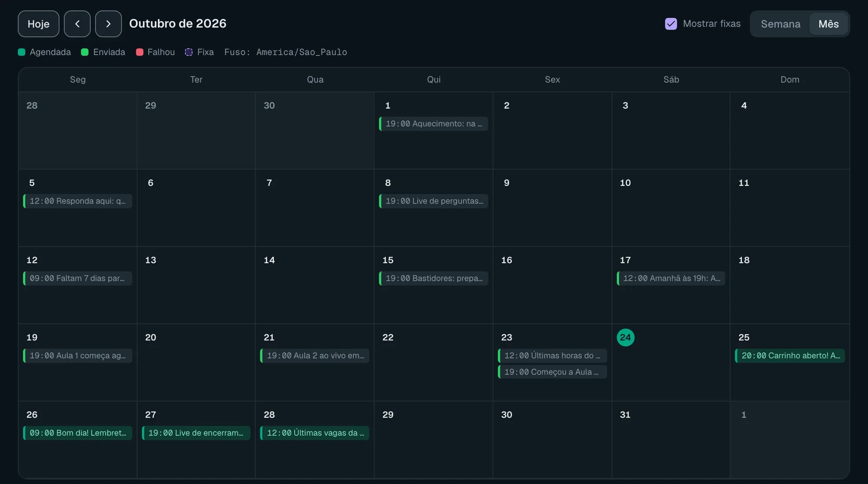868x484 pixels.
Task: Select today's date 24 circle
Action: [x=625, y=337]
